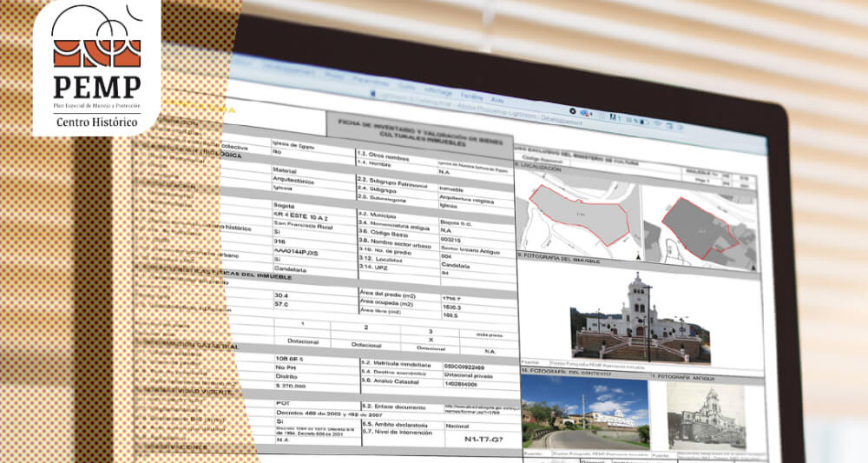868x463 pixels.
Task: Click the '3.4. Nomenclatura antigua' label
Action: tap(393, 224)
